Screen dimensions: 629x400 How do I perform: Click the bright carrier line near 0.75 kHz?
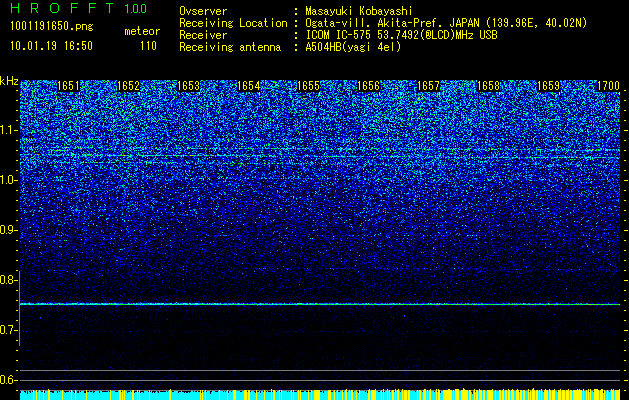pos(320,304)
